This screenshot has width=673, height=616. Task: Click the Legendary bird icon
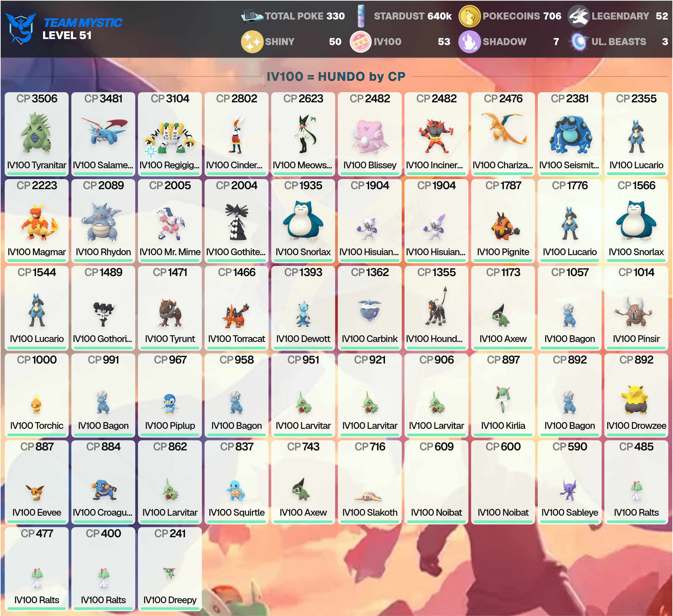(578, 16)
